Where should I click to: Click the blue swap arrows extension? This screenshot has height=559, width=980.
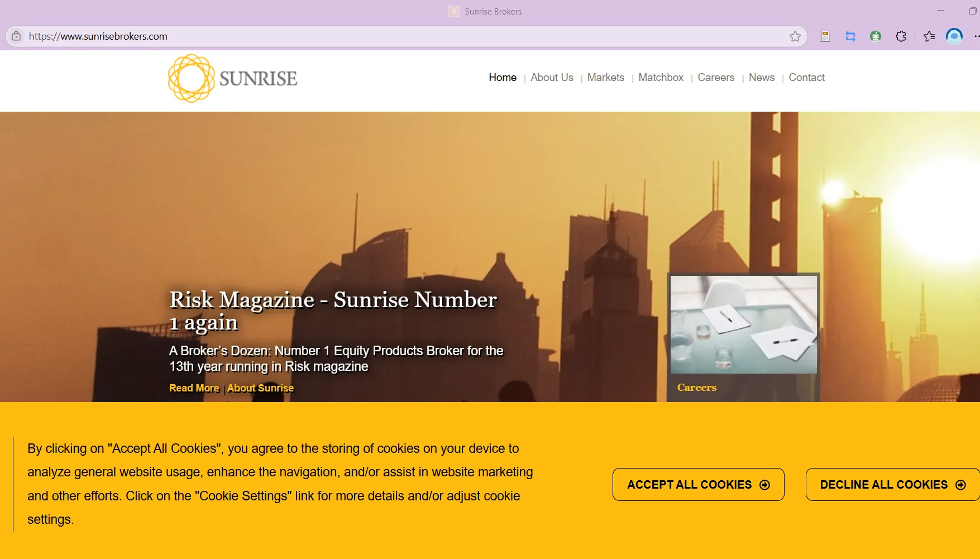pyautogui.click(x=850, y=36)
